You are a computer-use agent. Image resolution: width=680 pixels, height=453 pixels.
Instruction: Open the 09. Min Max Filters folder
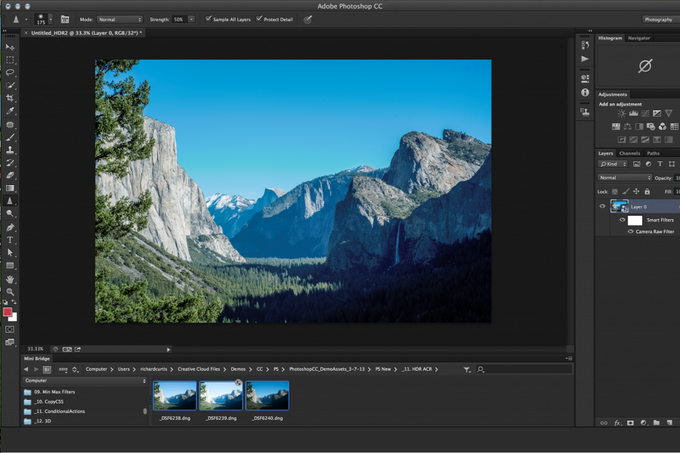(50, 392)
